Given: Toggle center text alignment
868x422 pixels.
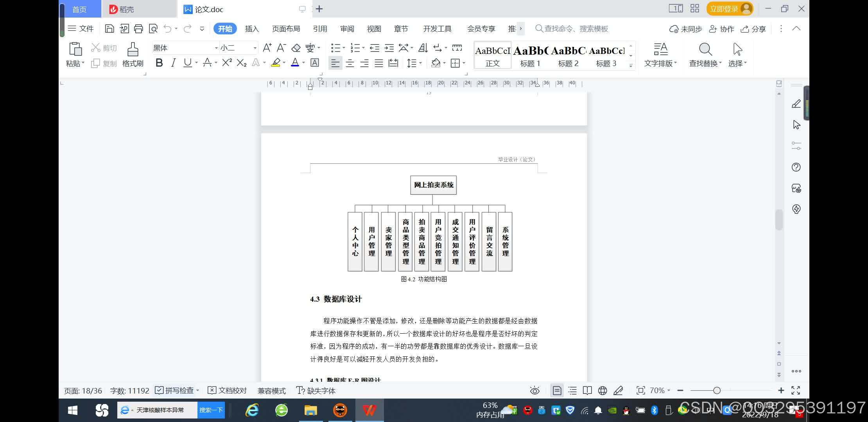Looking at the screenshot, I should (x=350, y=63).
